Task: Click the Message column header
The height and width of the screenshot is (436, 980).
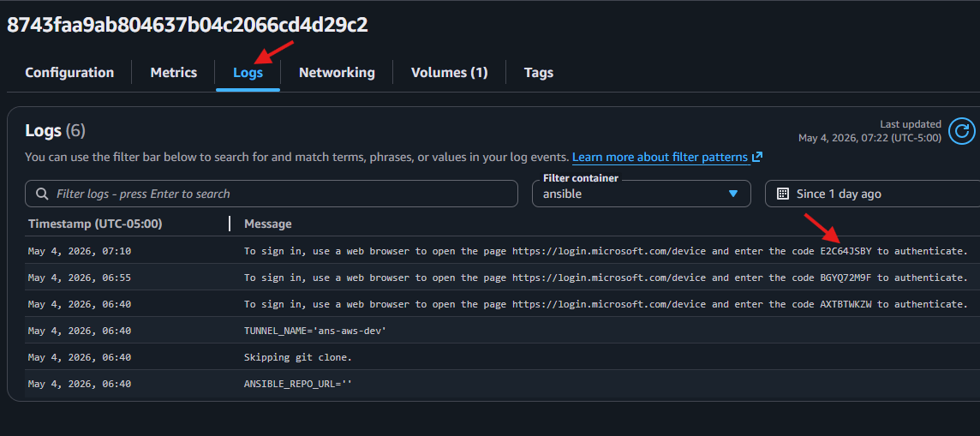Action: tap(267, 224)
